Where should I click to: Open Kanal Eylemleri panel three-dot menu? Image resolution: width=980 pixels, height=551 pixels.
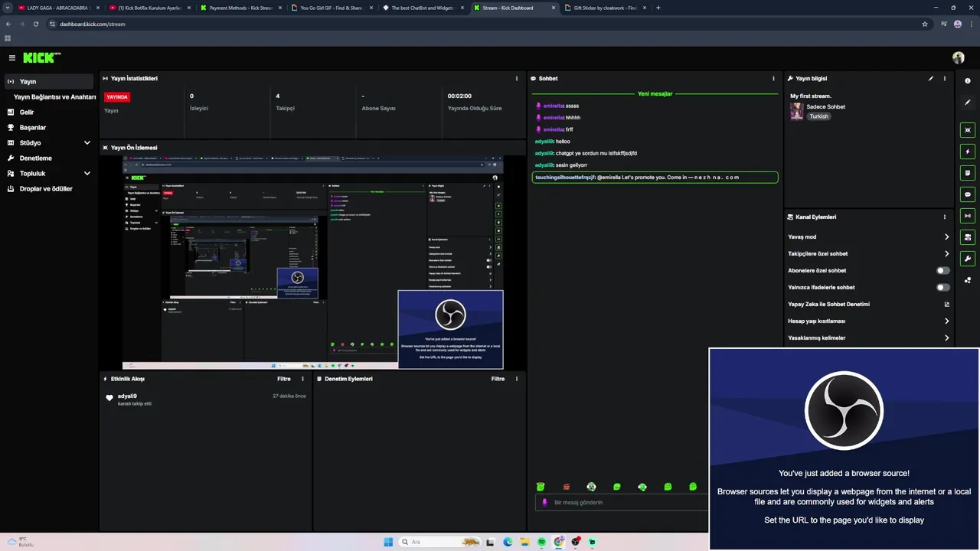click(x=946, y=217)
